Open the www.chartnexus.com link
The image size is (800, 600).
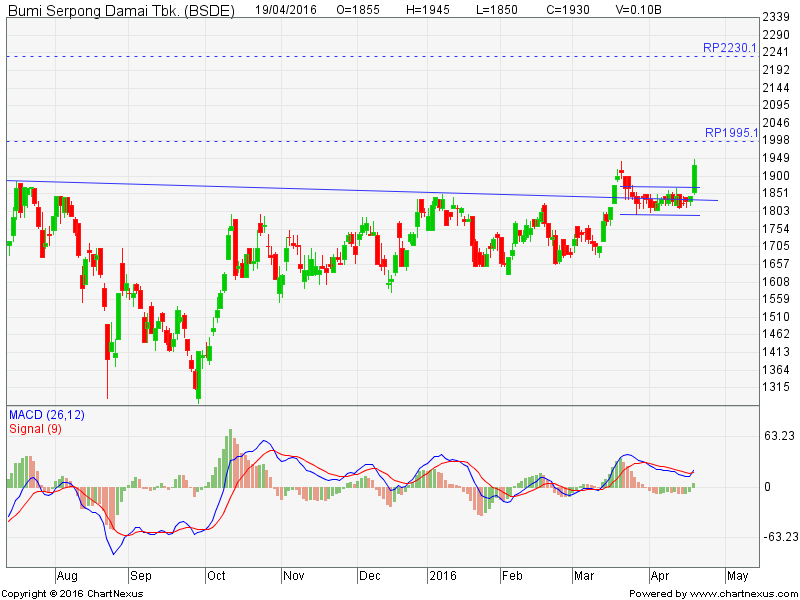click(x=741, y=593)
